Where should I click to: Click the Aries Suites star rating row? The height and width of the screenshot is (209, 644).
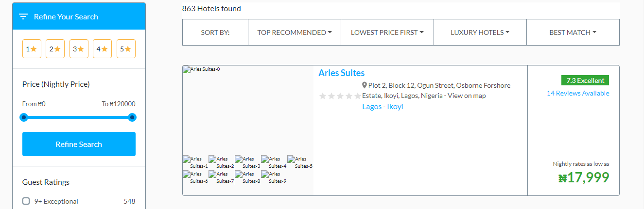pyautogui.click(x=340, y=96)
